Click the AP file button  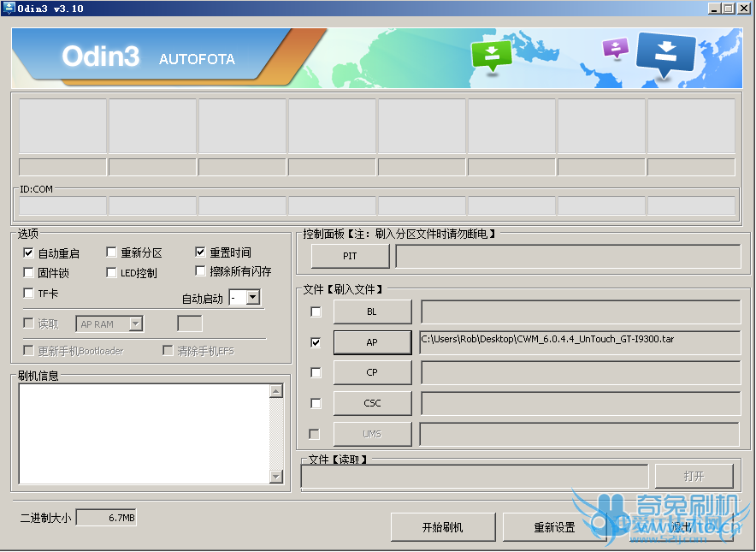pos(372,342)
